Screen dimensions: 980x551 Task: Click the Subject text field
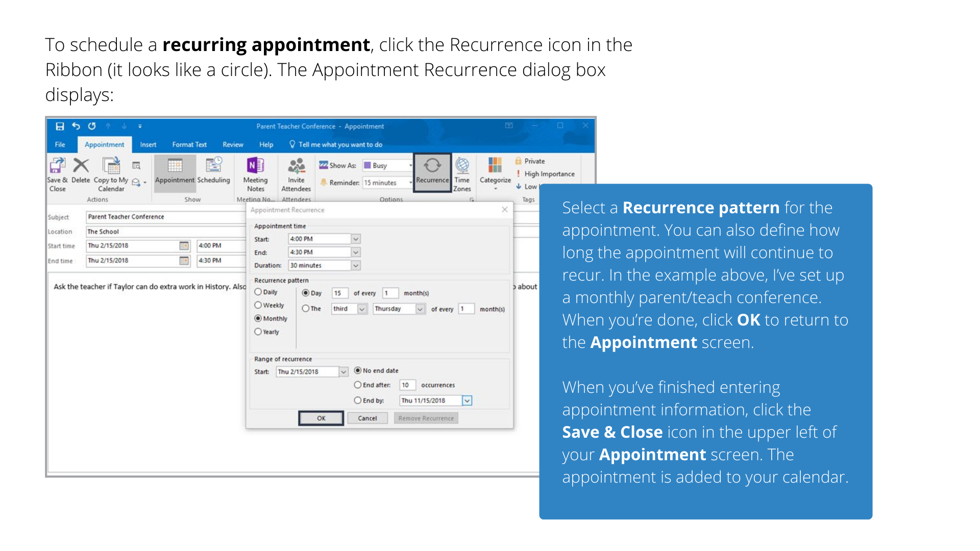tap(166, 217)
